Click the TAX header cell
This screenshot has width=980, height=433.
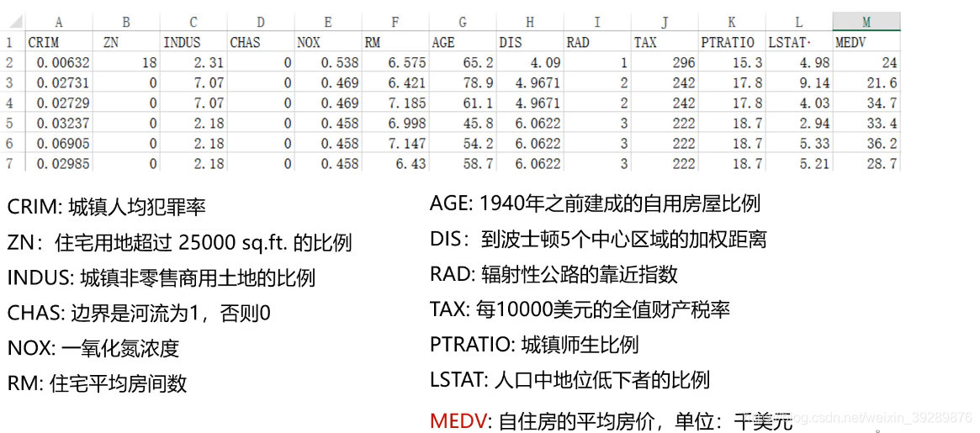[x=664, y=43]
